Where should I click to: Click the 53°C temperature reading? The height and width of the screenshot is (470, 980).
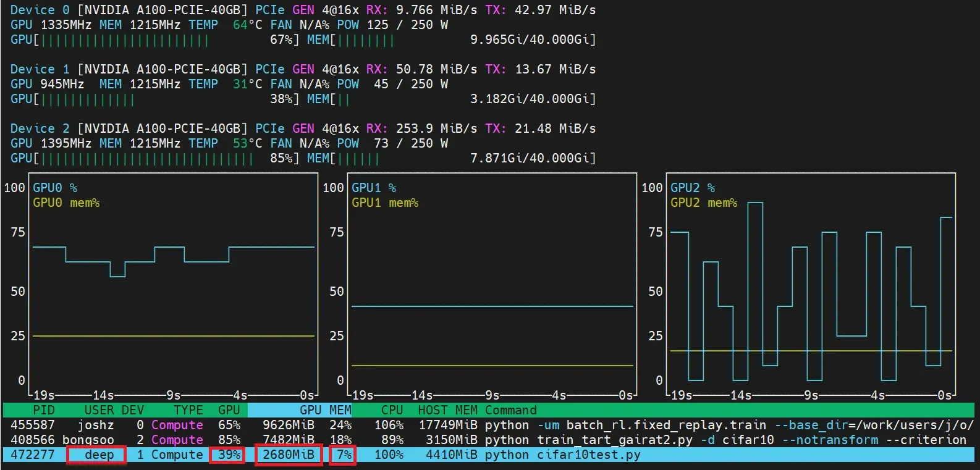click(247, 143)
